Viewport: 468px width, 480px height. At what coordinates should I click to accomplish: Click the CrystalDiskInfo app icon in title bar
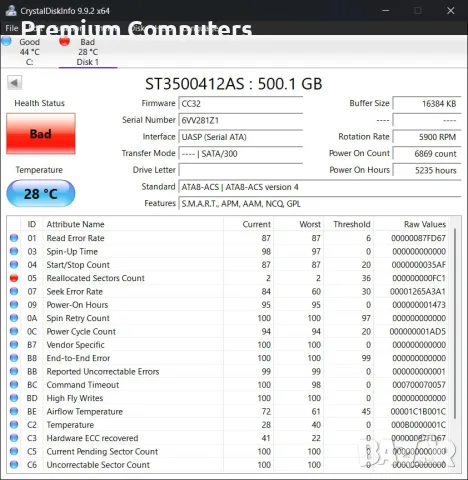[11, 11]
